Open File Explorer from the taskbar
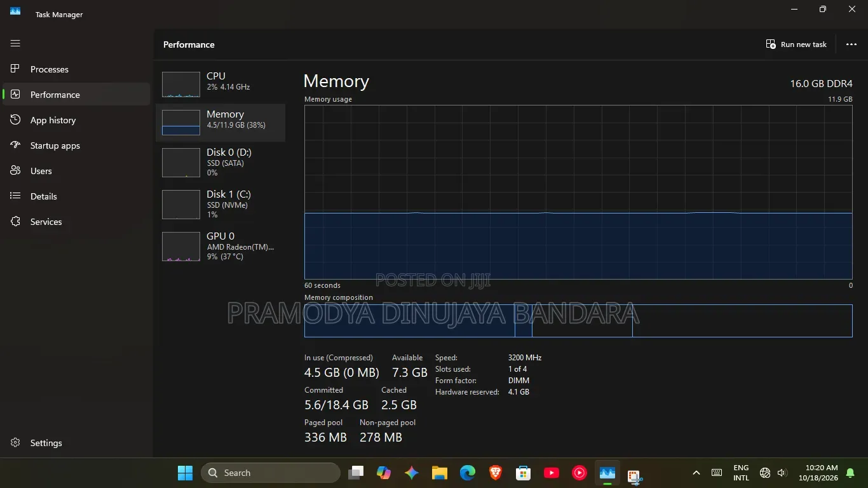This screenshot has width=868, height=488. (x=440, y=473)
